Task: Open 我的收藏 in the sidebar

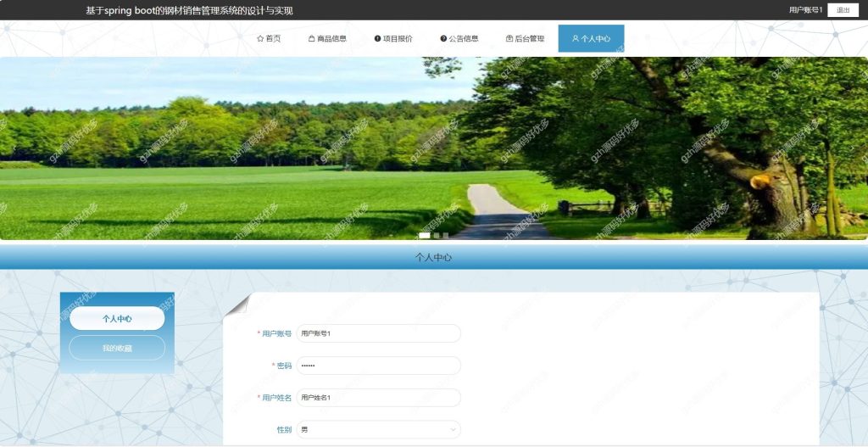Action: point(117,348)
